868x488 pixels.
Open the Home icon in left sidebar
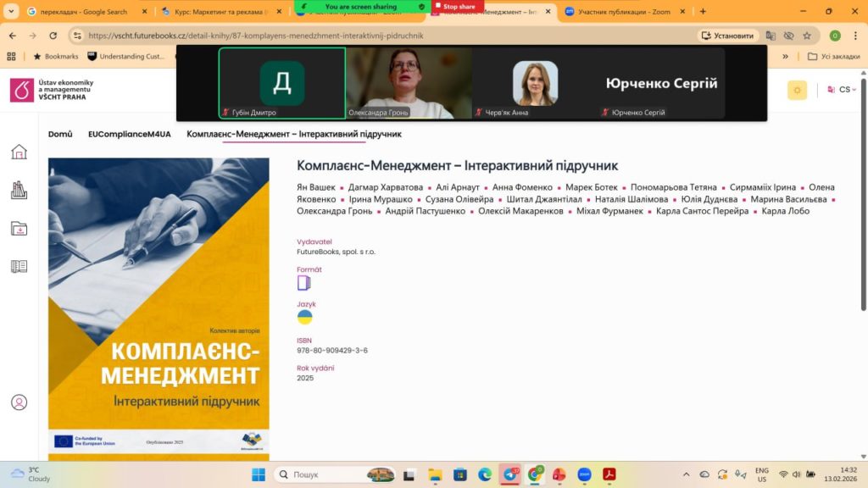[x=19, y=152]
